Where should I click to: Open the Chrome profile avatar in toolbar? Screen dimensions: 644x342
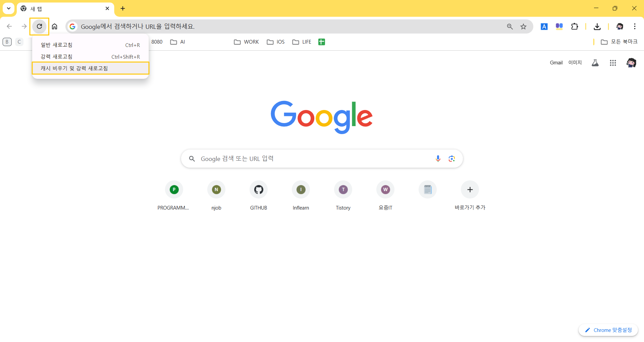620,26
